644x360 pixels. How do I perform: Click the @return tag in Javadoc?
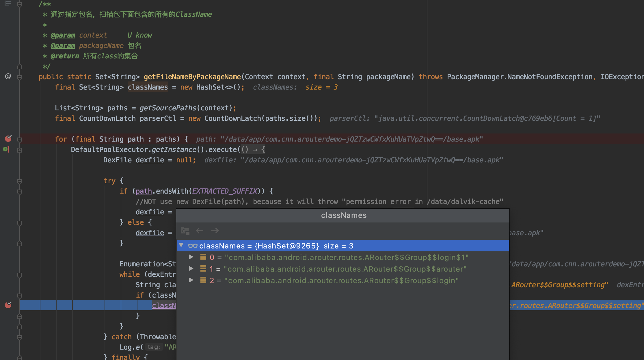pyautogui.click(x=65, y=56)
